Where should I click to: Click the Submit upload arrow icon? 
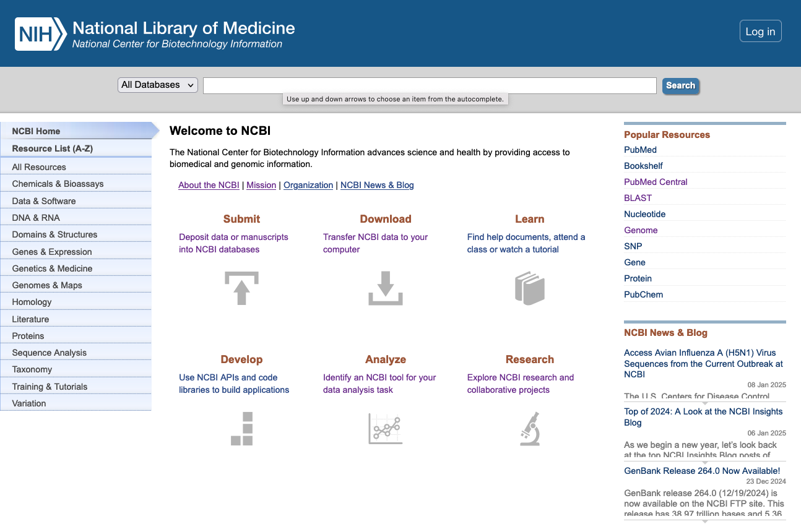point(241,288)
